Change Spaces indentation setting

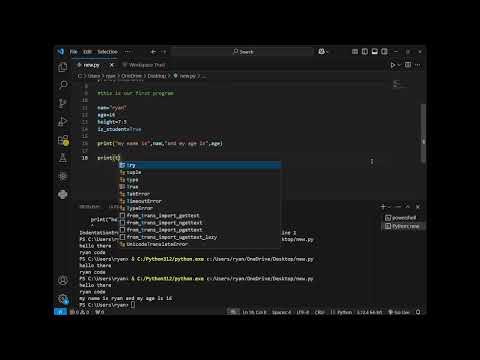(x=281, y=312)
